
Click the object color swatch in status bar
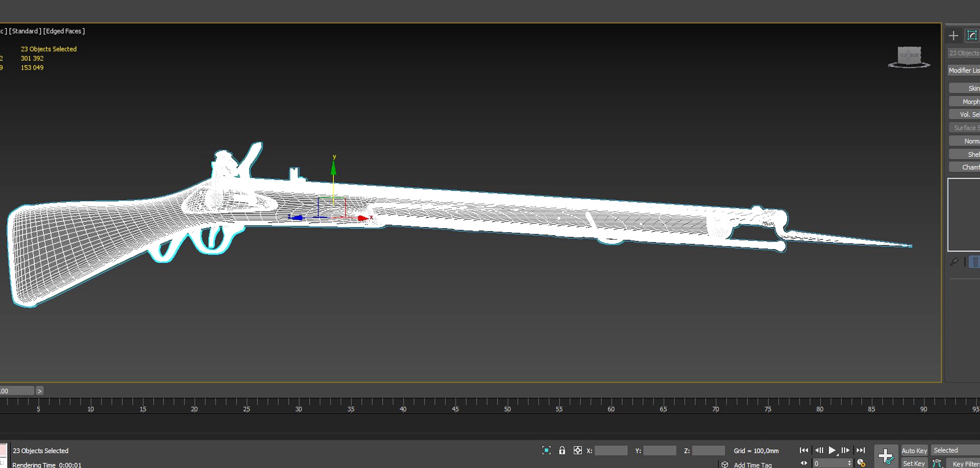(3, 450)
